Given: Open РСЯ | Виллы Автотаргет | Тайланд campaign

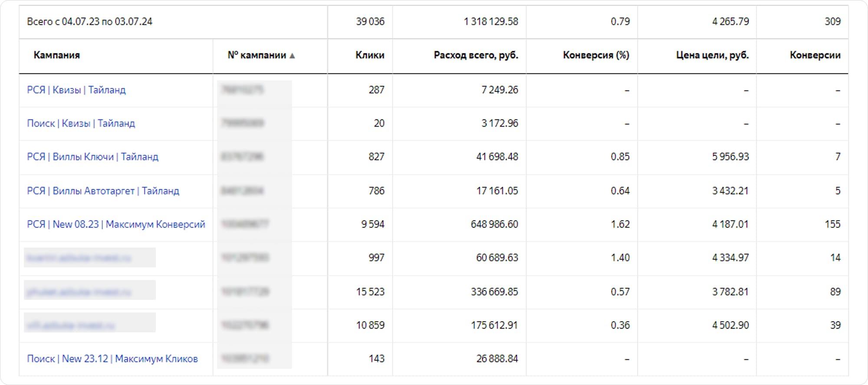Looking at the screenshot, I should click(103, 191).
